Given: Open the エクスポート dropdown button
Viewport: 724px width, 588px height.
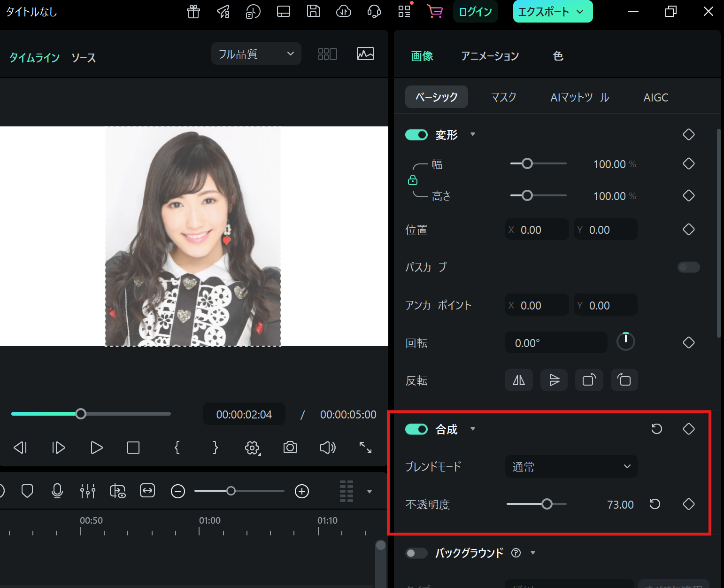Looking at the screenshot, I should point(553,12).
